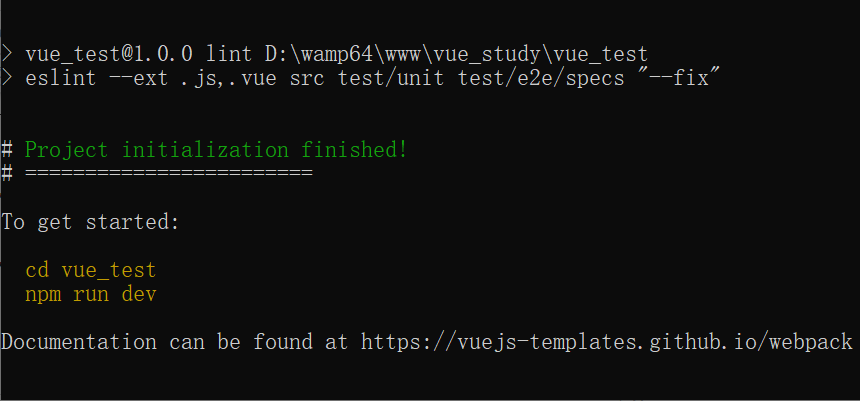Click the D:\wamp64\www\vue_study\vue_test path
Screen dimensions: 860x401
456,54
